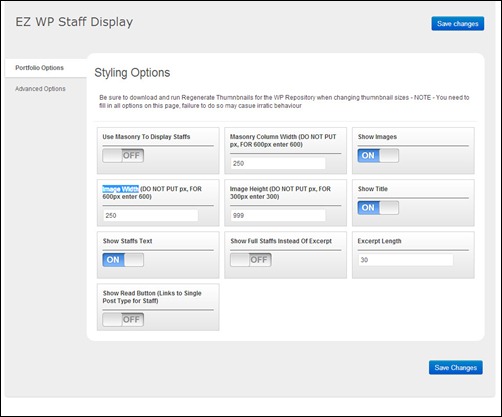Click the Styling Options heading
502x417 pixels.
132,73
